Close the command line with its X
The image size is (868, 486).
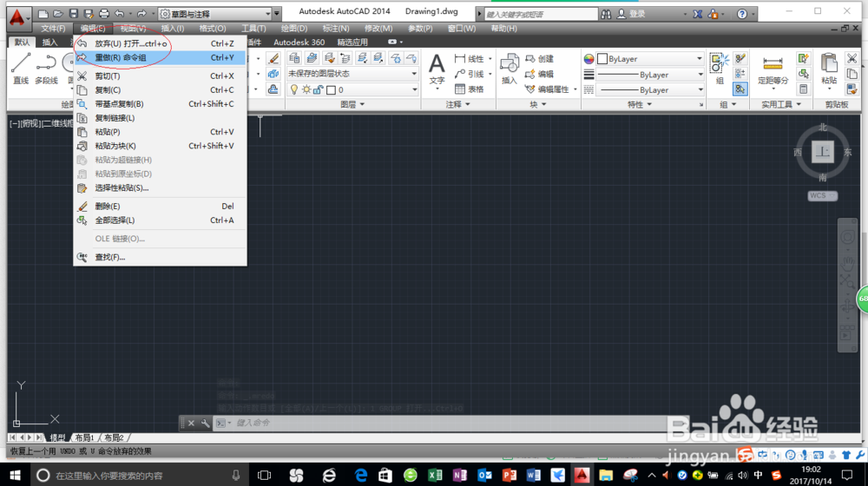[191, 423]
